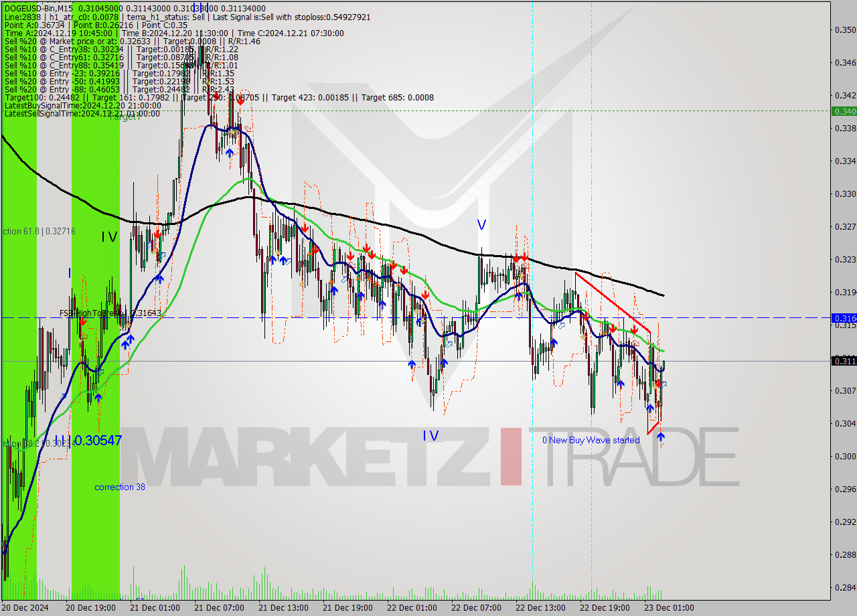Click the LatestSellSignalTime label
857x616 pixels.
(82, 113)
